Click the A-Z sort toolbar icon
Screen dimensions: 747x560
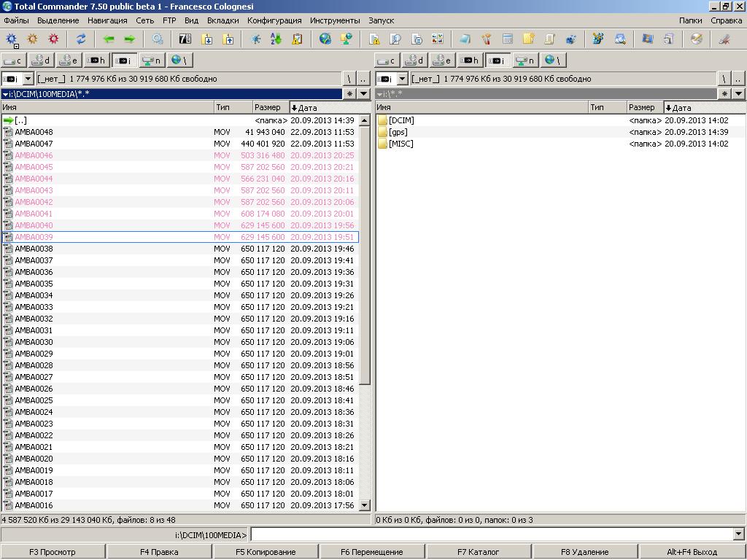(x=276, y=39)
